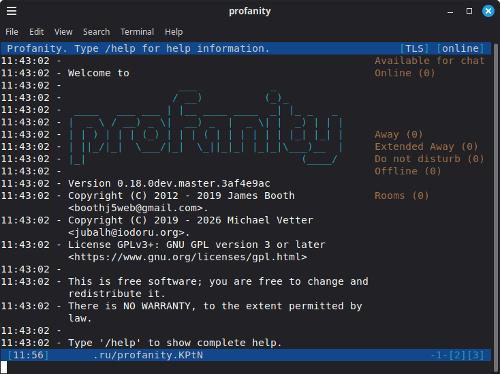
Task: Open the File menu
Action: [x=12, y=32]
